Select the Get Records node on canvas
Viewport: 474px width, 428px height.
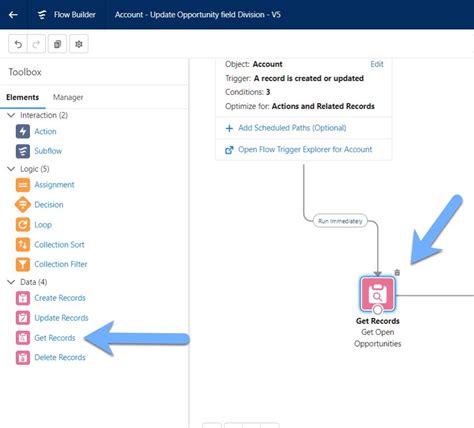click(x=377, y=295)
